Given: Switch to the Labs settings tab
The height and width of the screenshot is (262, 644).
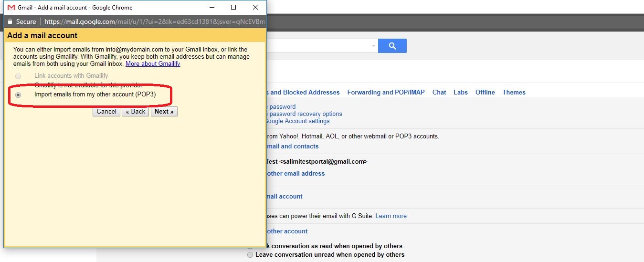Looking at the screenshot, I should (461, 92).
